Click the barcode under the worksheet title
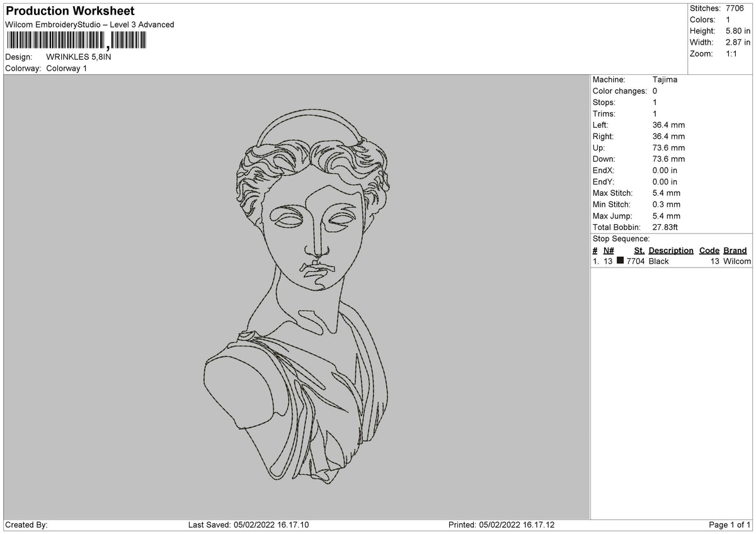The width and height of the screenshot is (756, 534). pos(76,41)
